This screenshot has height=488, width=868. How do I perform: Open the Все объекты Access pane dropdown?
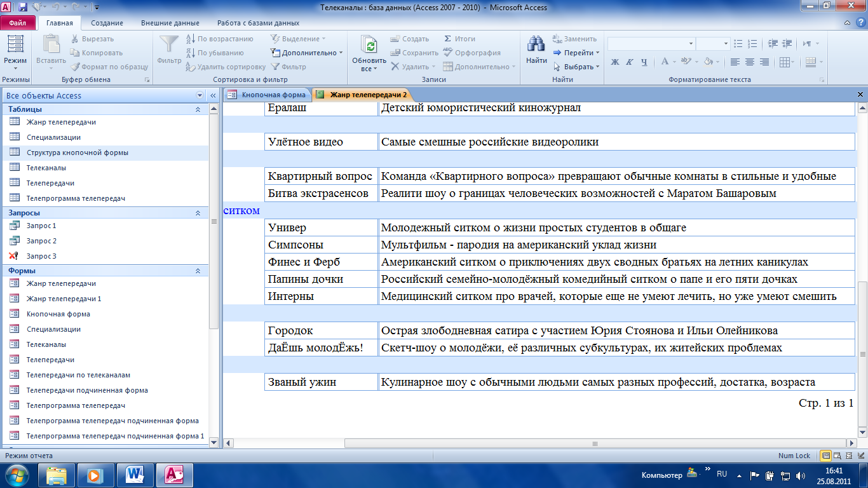[x=200, y=95]
